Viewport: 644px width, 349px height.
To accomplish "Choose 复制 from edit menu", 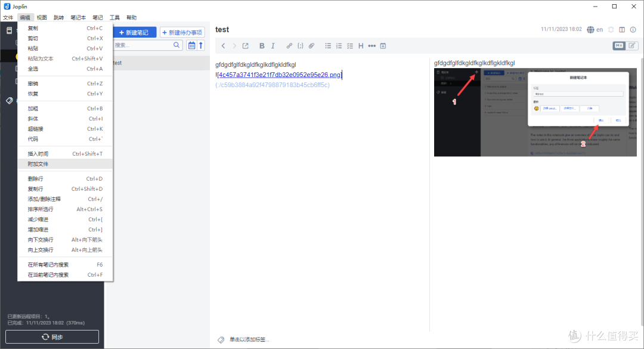I will [65, 29].
